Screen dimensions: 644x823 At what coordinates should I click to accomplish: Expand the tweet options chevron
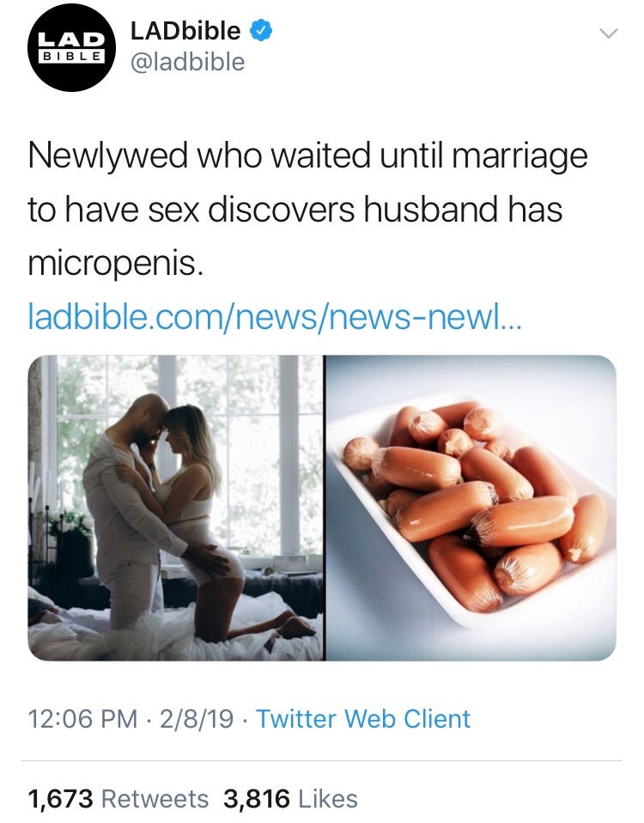click(x=608, y=33)
